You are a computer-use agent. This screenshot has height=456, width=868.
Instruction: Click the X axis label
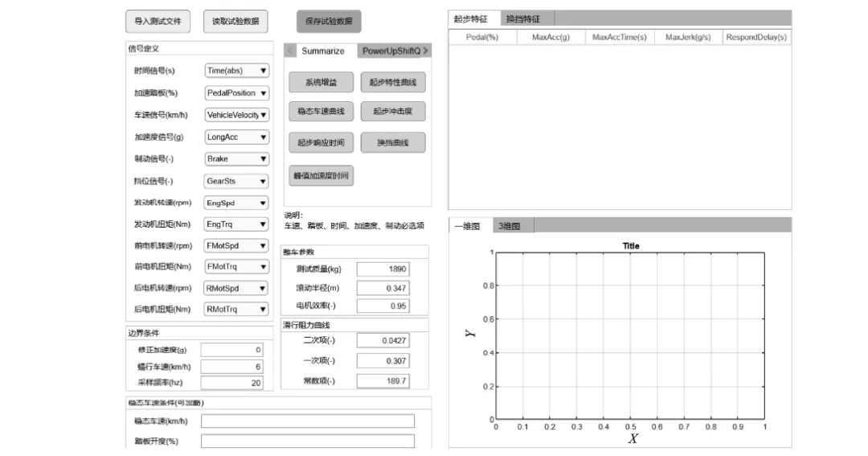633,439
